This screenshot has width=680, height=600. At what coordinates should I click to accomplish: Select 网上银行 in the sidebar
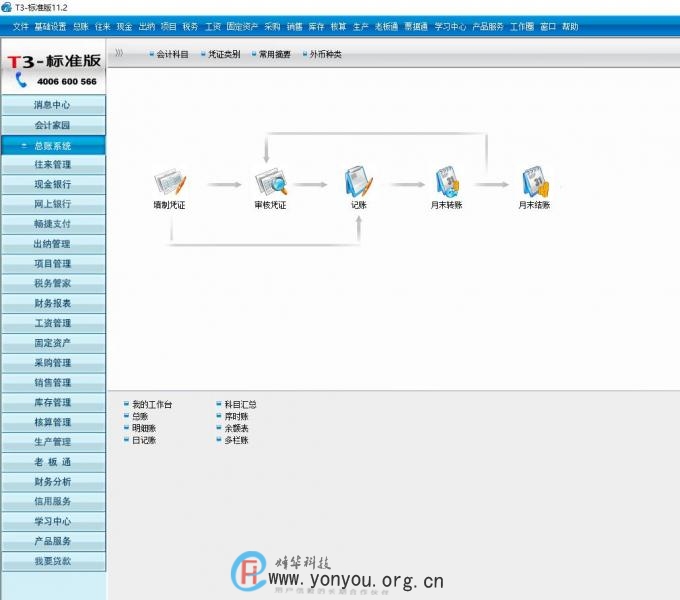point(53,204)
